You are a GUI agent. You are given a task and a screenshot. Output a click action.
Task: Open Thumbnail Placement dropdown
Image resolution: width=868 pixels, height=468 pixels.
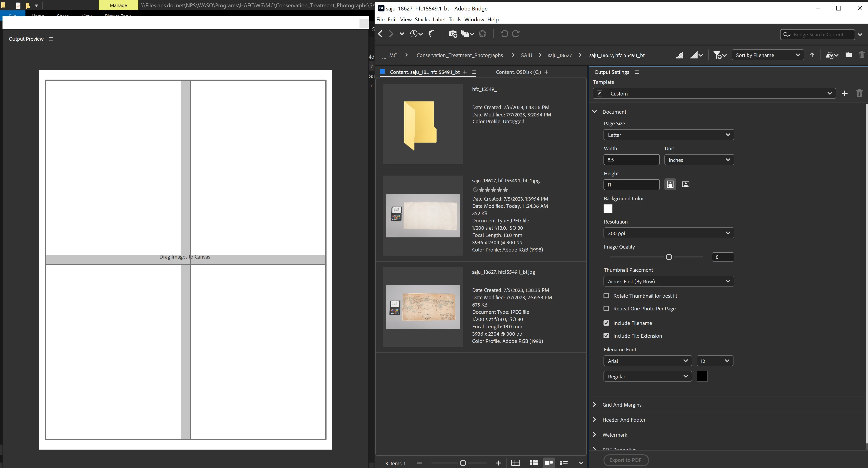click(668, 281)
